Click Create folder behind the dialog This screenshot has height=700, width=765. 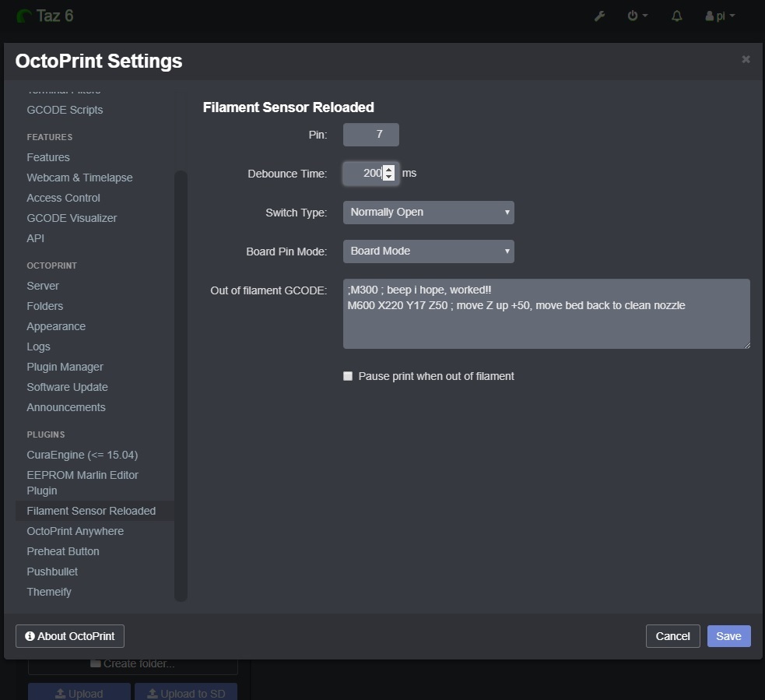click(x=133, y=664)
